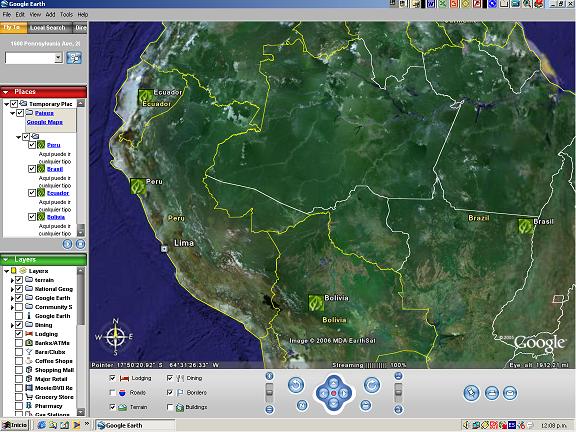Click the search button next to Fly To field
The width and height of the screenshot is (576, 432).
tap(74, 58)
